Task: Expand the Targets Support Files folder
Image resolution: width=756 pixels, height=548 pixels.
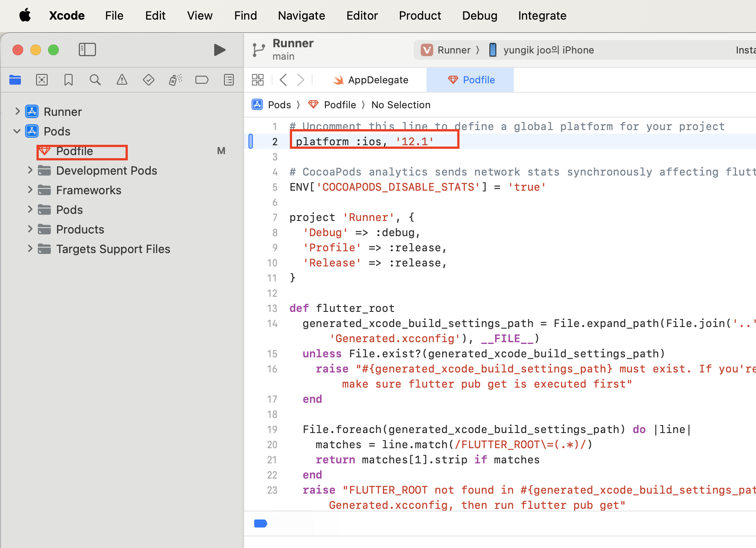Action: coord(30,249)
